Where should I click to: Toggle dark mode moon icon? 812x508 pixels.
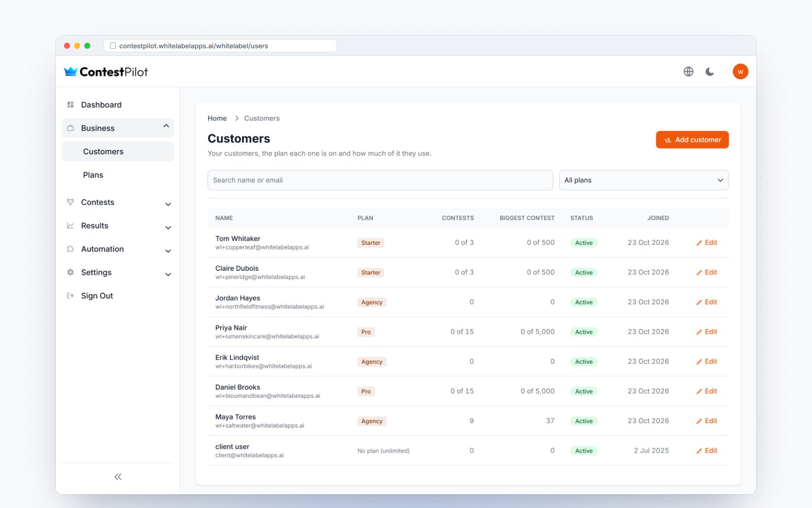709,72
